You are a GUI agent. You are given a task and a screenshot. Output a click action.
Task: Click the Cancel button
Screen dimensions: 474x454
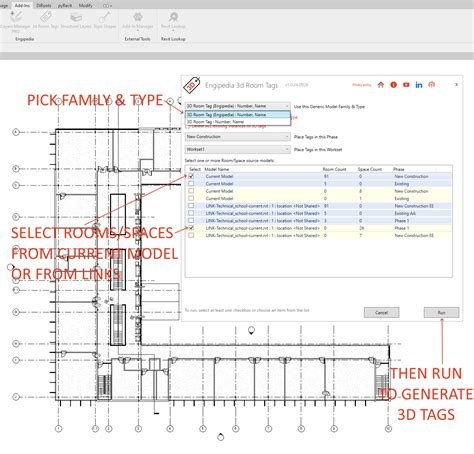click(x=381, y=312)
